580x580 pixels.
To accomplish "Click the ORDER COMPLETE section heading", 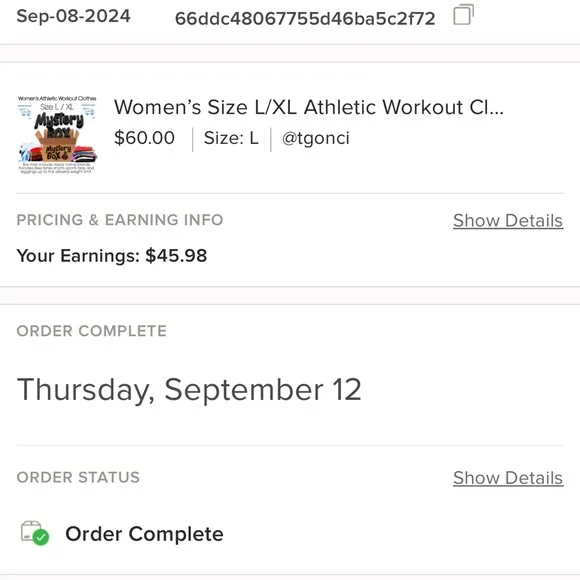I will point(92,331).
